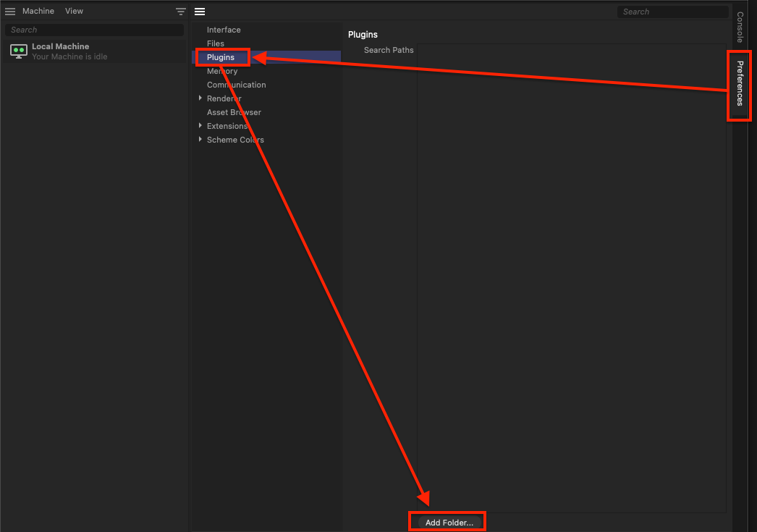Expand the Scheme Colors tree arrow

tap(200, 140)
